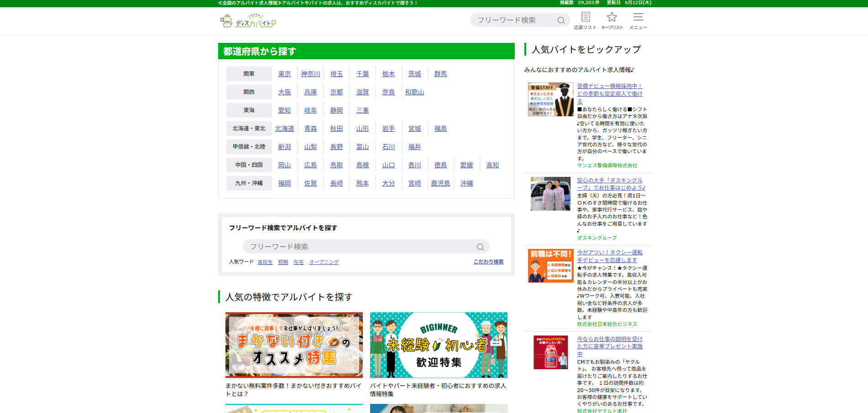The image size is (868, 413).
Task: Open the こだわり検索 link
Action: pos(488,262)
